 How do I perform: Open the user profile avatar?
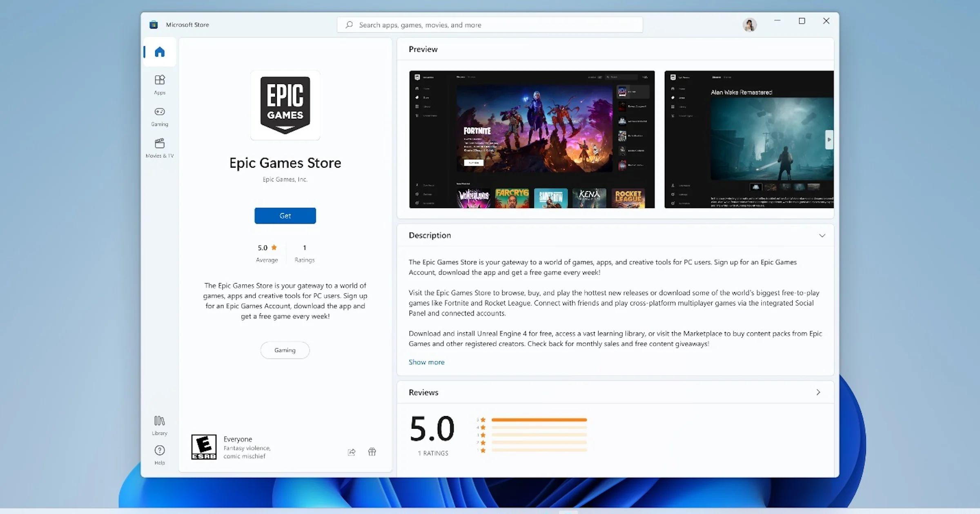[x=749, y=24]
